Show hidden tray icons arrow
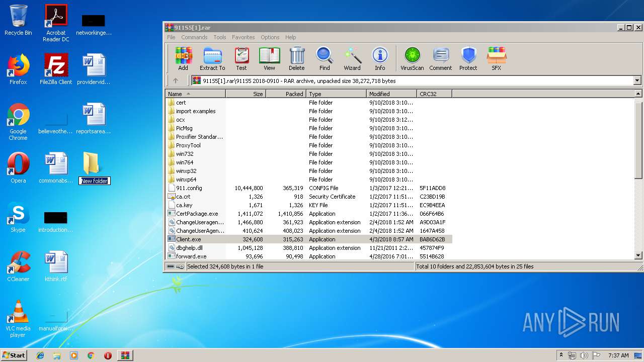The image size is (644, 362). point(561,355)
